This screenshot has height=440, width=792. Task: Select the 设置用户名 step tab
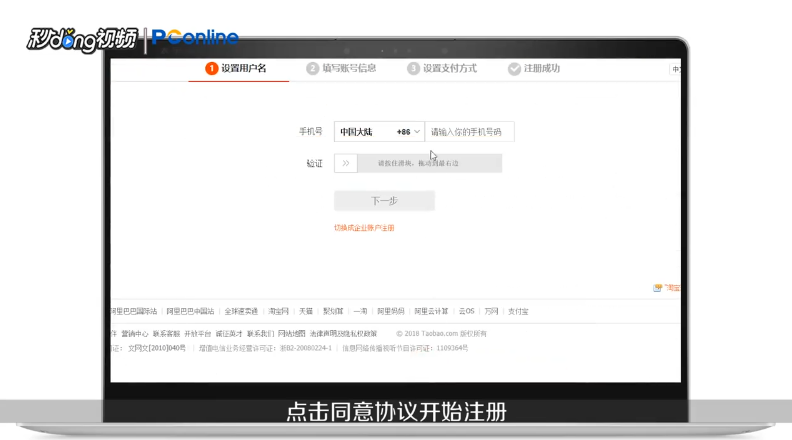pyautogui.click(x=238, y=69)
